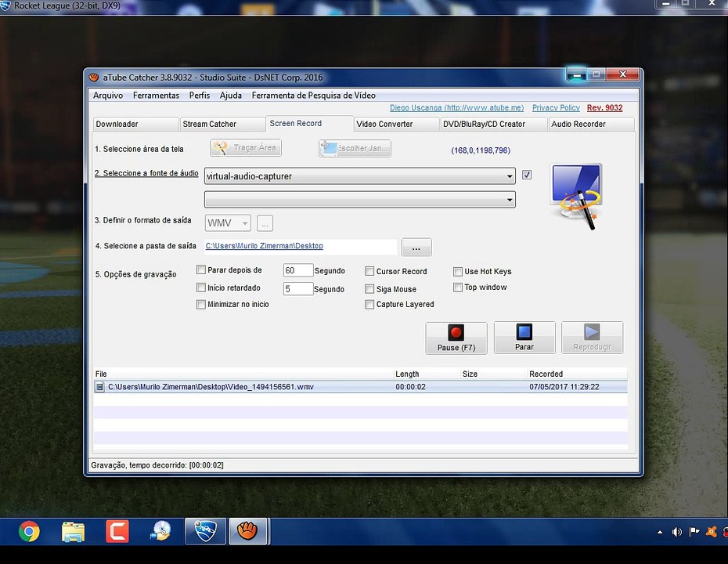Screen dimensions: 728x564
Task: Click the File column header
Action: click(243, 374)
